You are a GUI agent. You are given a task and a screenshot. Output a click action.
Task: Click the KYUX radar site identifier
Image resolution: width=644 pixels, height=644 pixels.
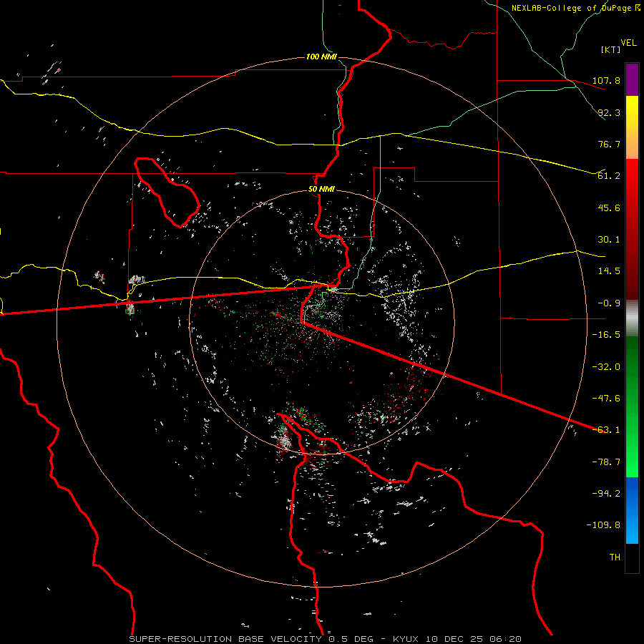[406, 639]
